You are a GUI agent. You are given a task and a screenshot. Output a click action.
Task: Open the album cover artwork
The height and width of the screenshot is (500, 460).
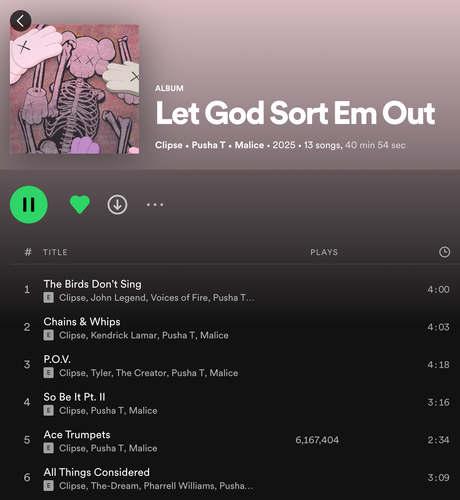tap(74, 89)
